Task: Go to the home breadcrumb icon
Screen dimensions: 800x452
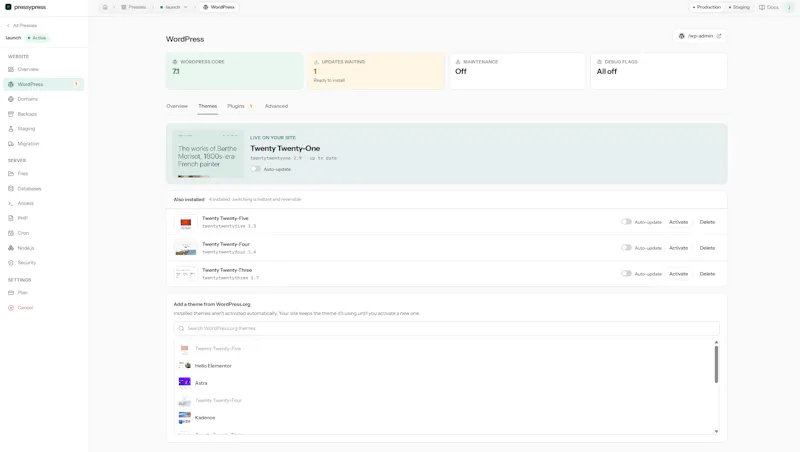Action: pos(105,7)
